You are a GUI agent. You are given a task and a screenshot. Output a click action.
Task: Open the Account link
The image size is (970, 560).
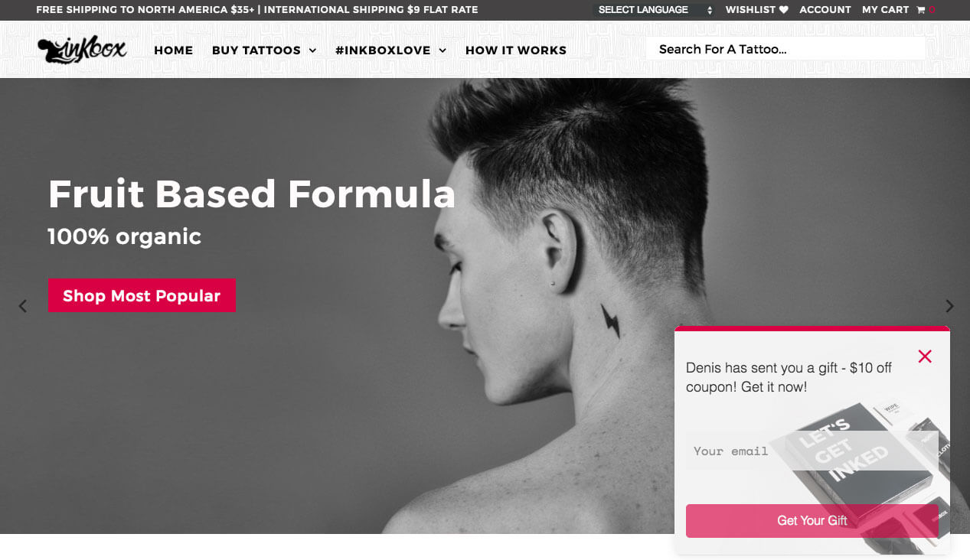[x=825, y=10]
